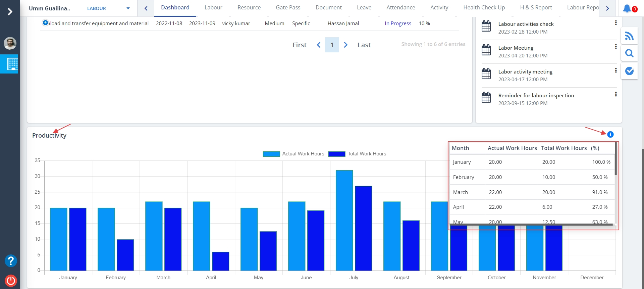
Task: Open options menu for Labor Meeting
Action: click(x=615, y=47)
